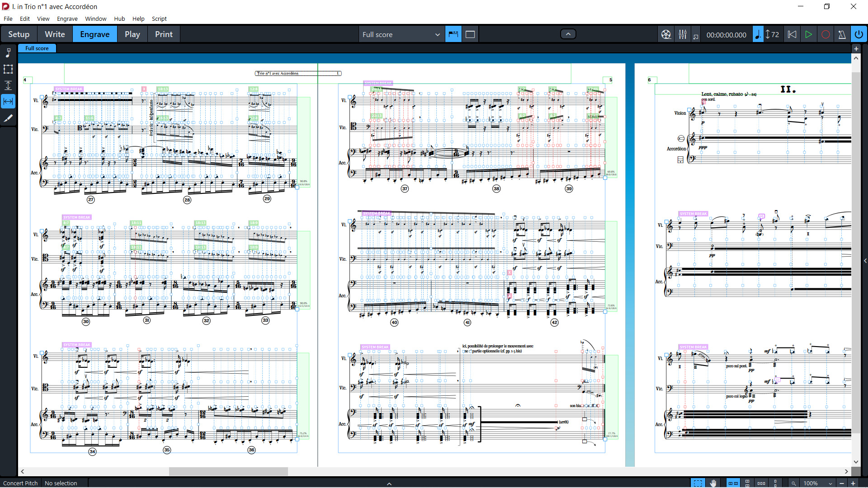
Task: Open the Engrave menu
Action: [x=67, y=19]
